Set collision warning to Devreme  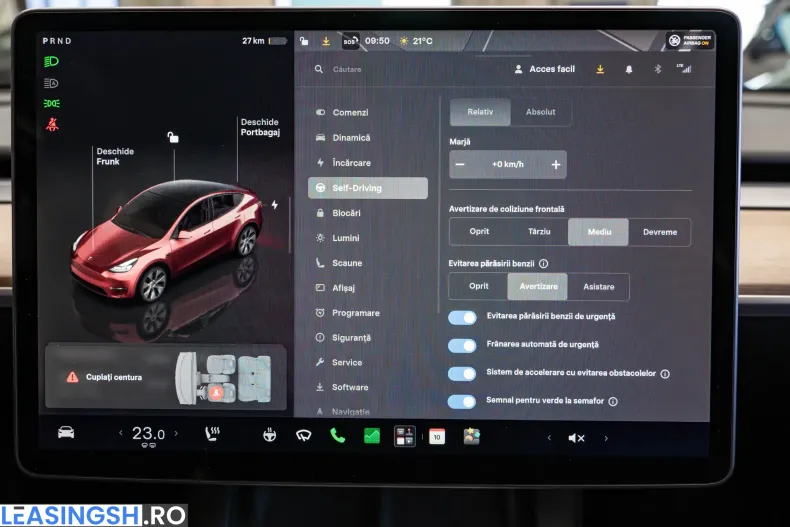(x=660, y=232)
